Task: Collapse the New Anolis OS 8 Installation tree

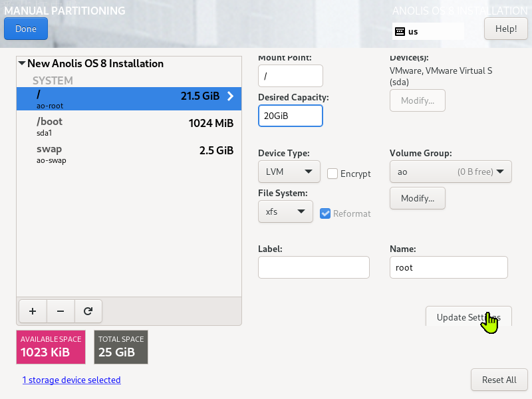Action: (22, 63)
